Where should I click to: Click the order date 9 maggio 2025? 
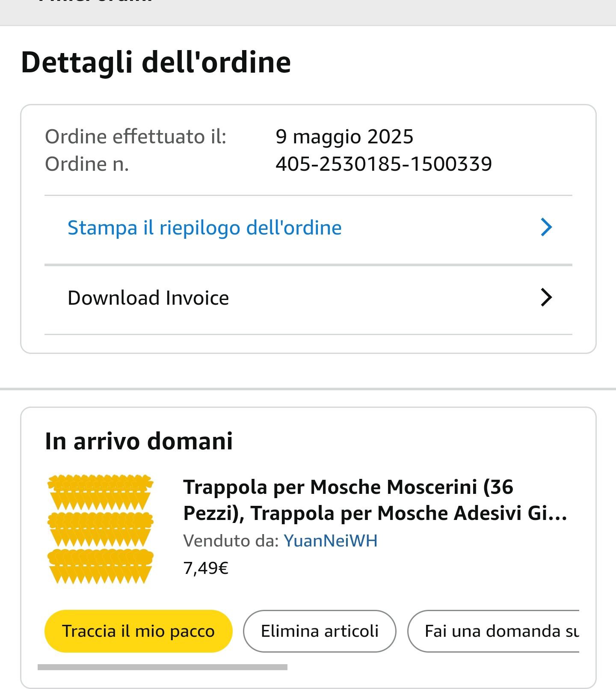[x=344, y=137]
